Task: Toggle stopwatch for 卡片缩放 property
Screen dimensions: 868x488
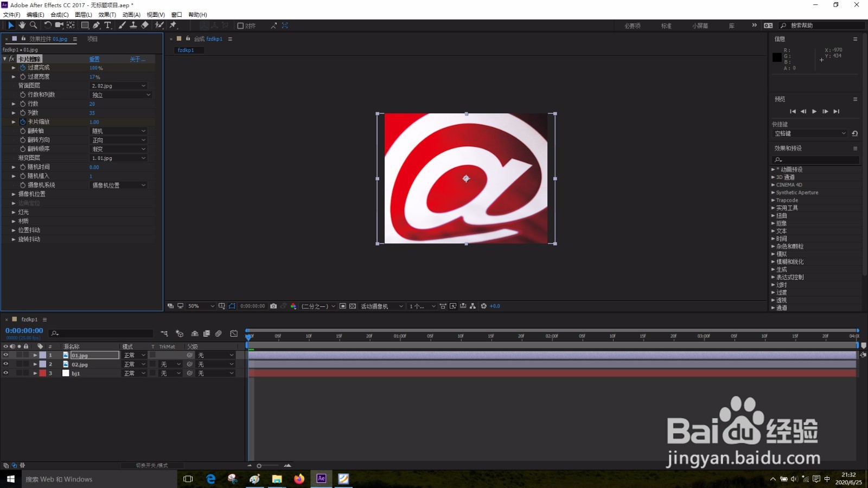Action: [x=23, y=122]
